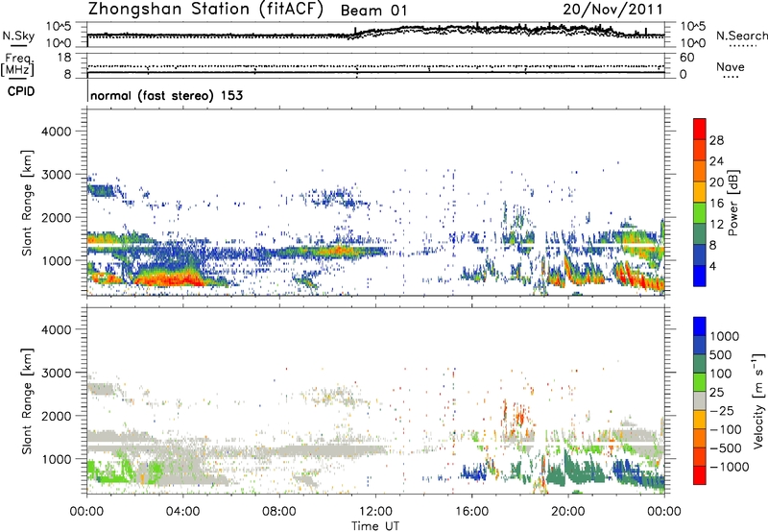Image resolution: width=768 pixels, height=532 pixels.
Task: Select the 16 label on the Power colorbar
Action: pos(716,204)
